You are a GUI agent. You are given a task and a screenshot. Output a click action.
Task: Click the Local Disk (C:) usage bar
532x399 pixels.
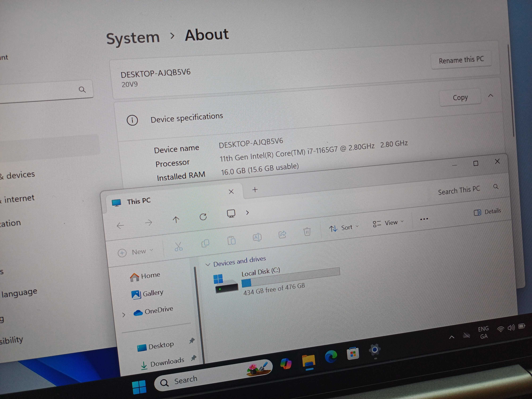290,277
